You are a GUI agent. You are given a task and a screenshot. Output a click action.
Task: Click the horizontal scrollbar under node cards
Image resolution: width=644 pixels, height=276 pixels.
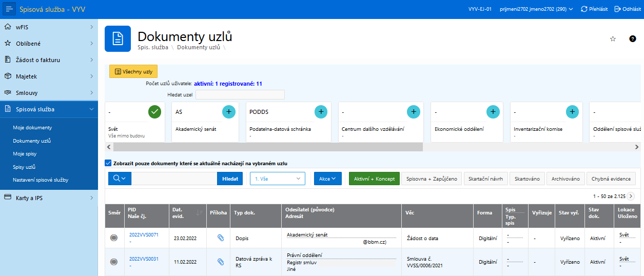(x=267, y=147)
